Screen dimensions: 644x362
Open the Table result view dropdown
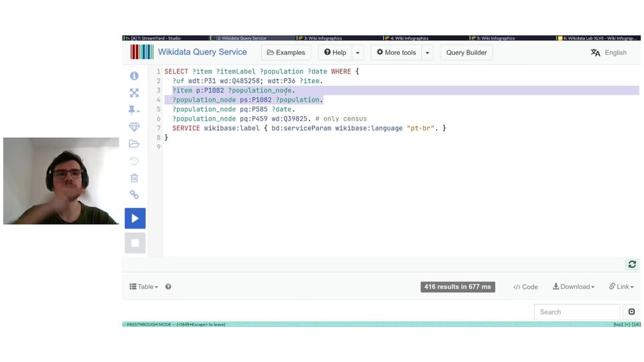[x=144, y=287]
